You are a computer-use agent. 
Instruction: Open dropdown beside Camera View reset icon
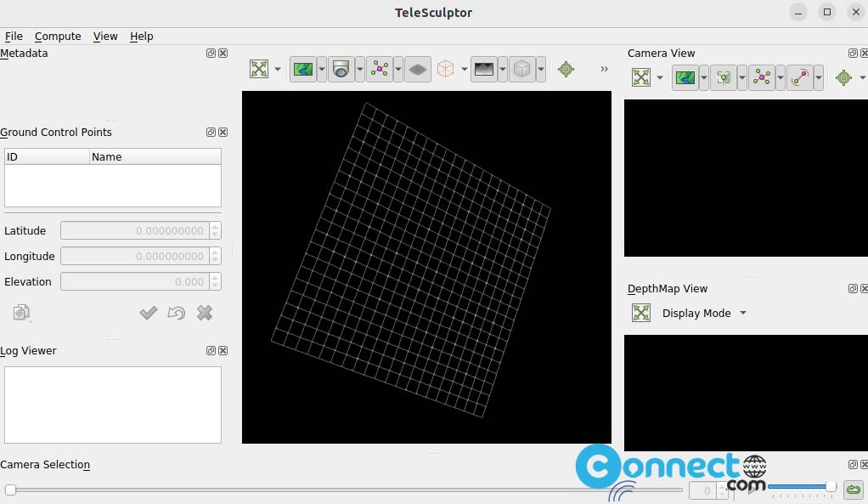click(x=660, y=77)
